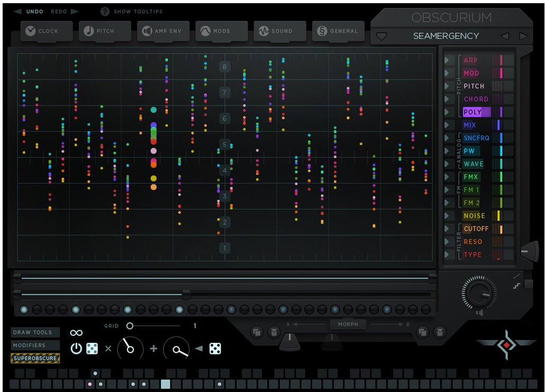Click the clock icon on the Clock tab
This screenshot has width=545, height=392.
point(31,31)
